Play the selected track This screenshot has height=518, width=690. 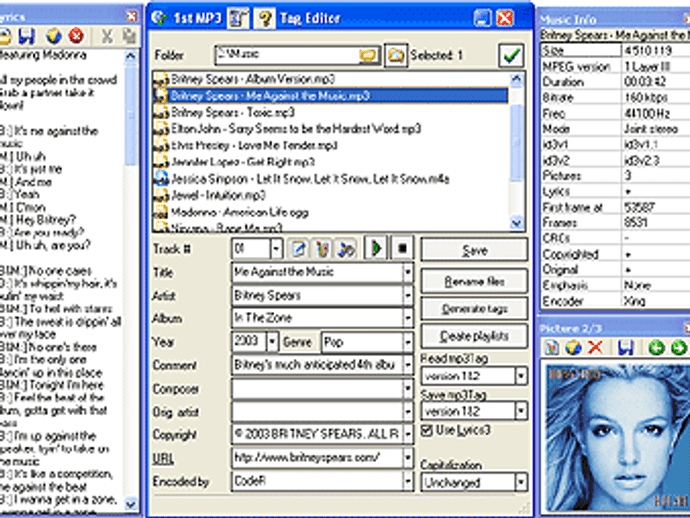pyautogui.click(x=376, y=249)
